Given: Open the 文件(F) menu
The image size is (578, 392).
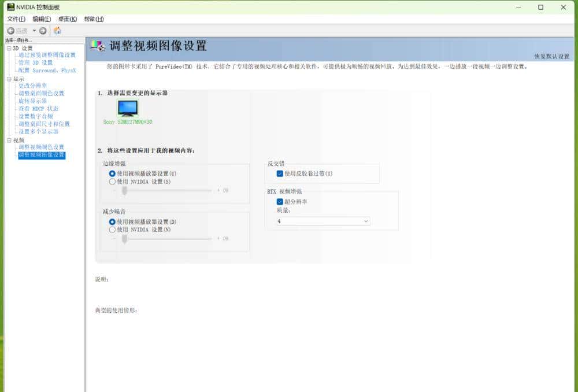Looking at the screenshot, I should (16, 19).
